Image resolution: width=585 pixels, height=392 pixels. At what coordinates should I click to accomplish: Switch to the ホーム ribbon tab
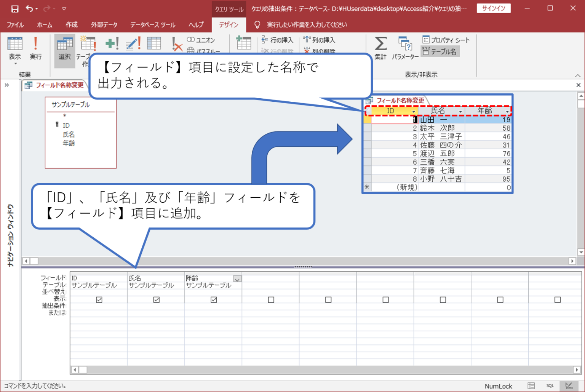pyautogui.click(x=45, y=25)
